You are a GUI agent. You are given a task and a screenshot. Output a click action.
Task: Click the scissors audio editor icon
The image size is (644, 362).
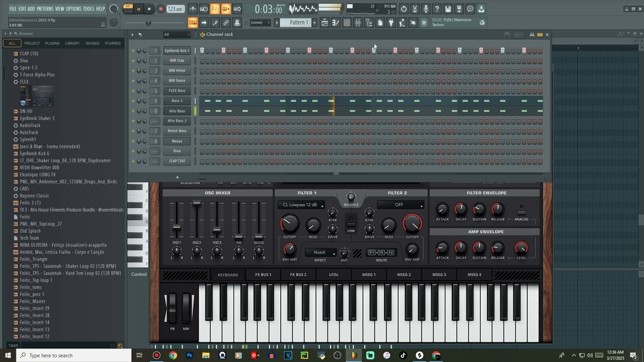coord(415,9)
